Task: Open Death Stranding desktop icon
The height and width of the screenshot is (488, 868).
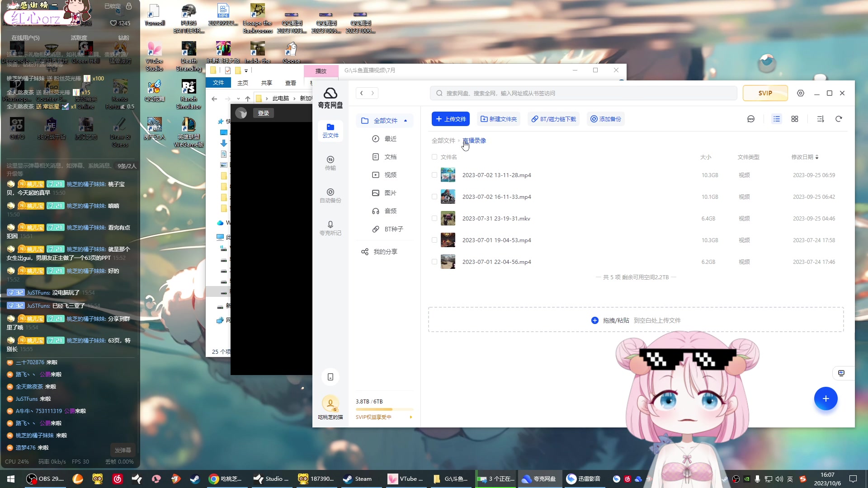Action: pyautogui.click(x=189, y=56)
